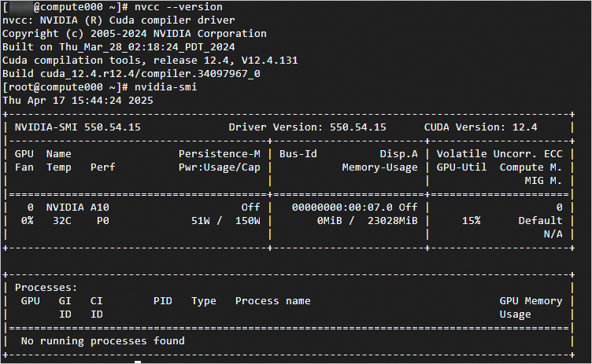
Task: Click the 'Process name' column header
Action: point(272,301)
